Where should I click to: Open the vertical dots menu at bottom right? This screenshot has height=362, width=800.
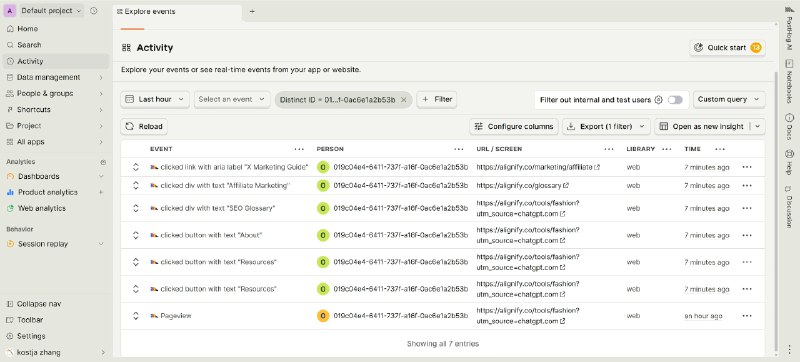(789, 349)
